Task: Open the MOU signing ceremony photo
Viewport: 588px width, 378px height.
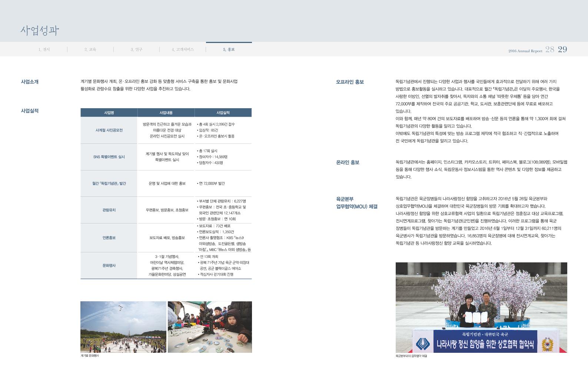Action: coord(481,308)
